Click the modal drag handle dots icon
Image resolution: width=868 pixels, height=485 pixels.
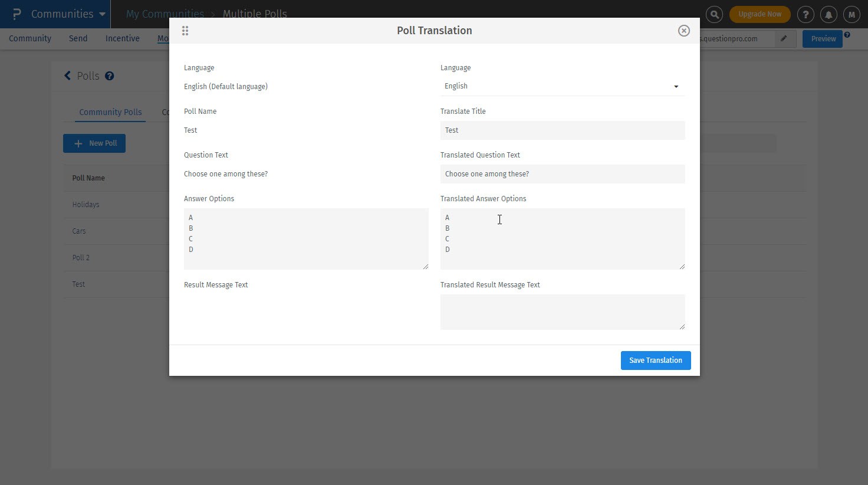click(x=185, y=31)
